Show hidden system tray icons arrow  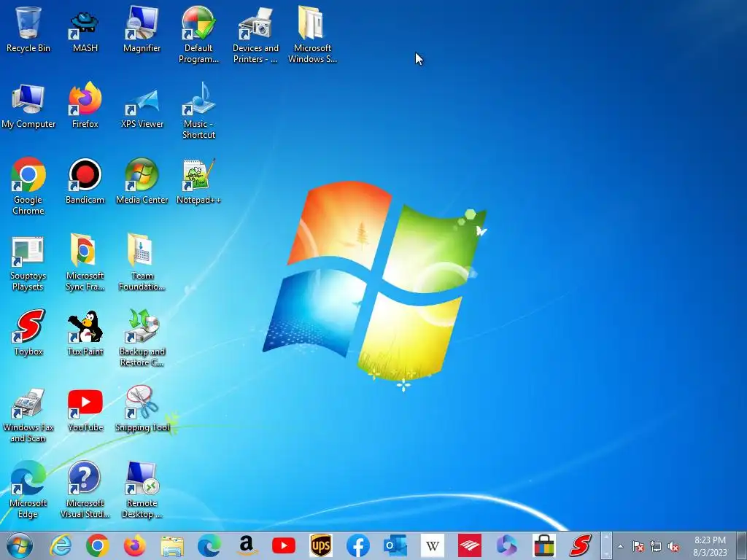[x=620, y=546]
